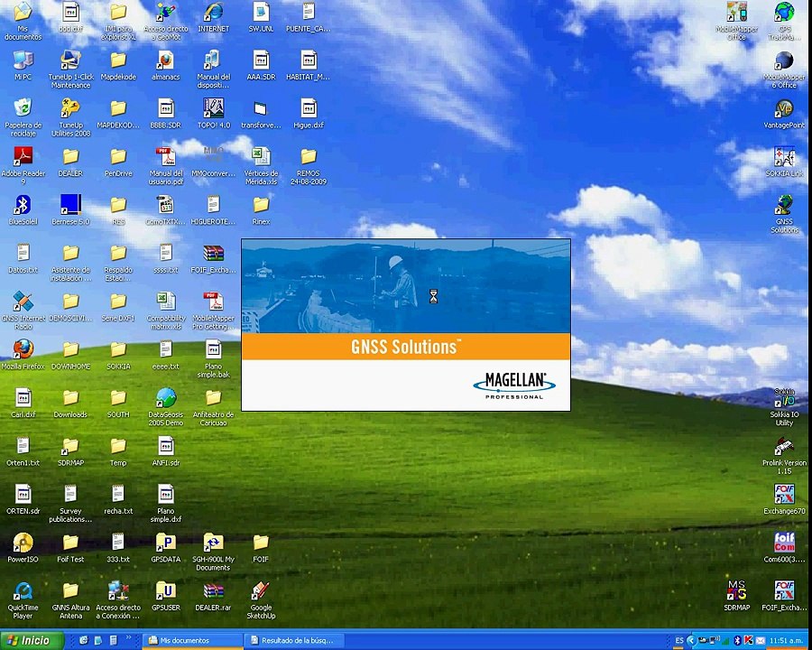This screenshot has width=812, height=650.
Task: Launch the MobileMapper 6 Office shortcut
Action: coord(784,61)
